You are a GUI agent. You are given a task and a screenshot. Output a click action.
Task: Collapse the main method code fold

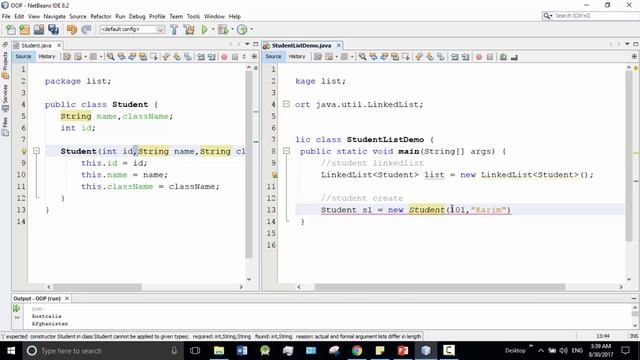287,151
